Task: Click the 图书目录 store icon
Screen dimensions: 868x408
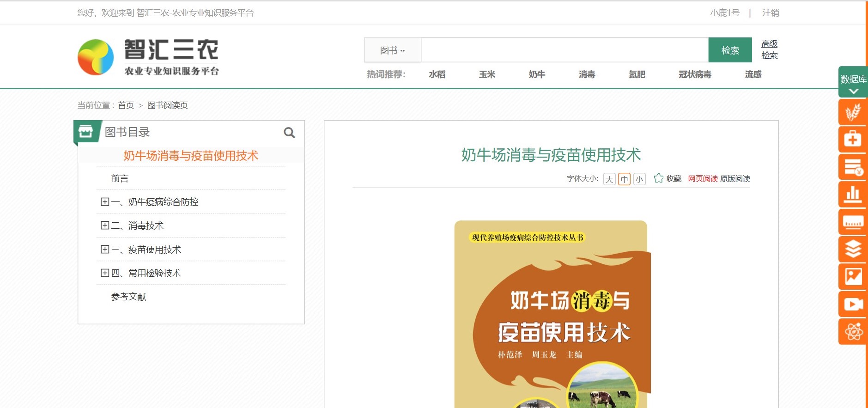Action: 86,132
